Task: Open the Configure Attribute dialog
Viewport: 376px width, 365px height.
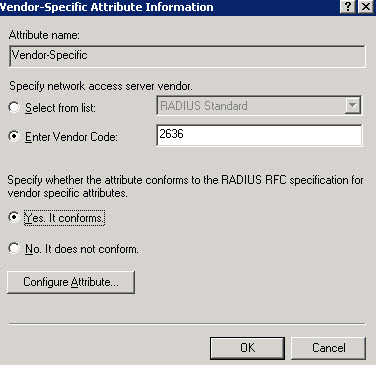Action: point(71,282)
